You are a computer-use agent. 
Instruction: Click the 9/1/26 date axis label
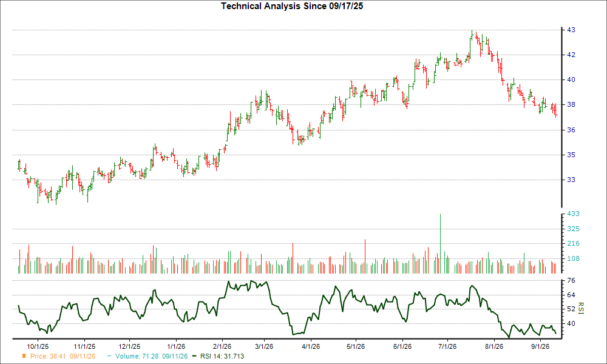coord(540,346)
